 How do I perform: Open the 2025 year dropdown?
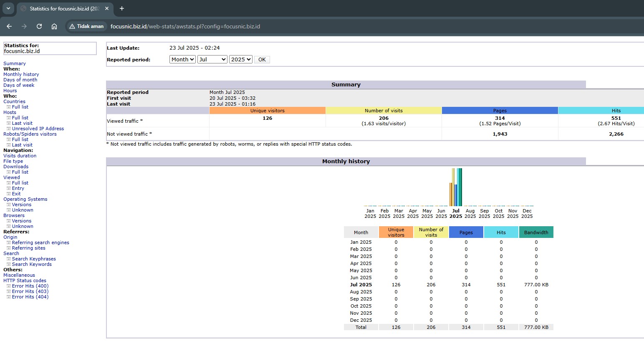(240, 60)
